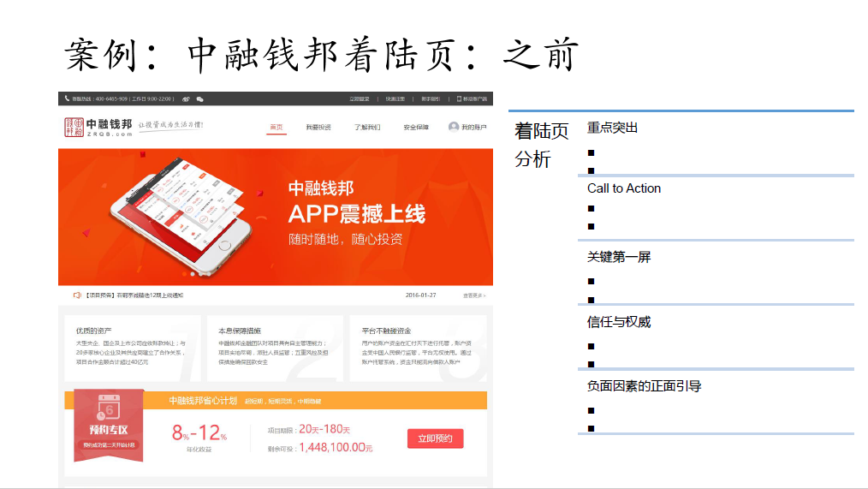Image resolution: width=868 pixels, height=489 pixels.
Task: Click the 中融钱邦 red seal logo
Action: [x=74, y=127]
